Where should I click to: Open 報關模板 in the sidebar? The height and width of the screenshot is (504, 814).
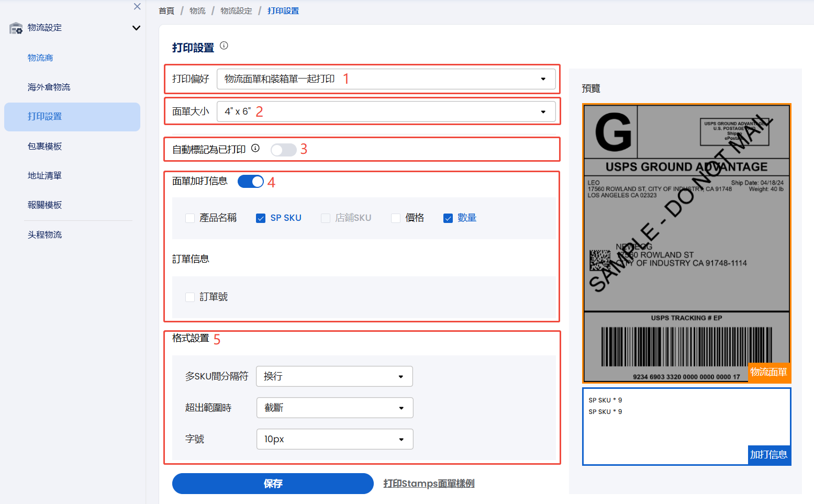tap(44, 205)
